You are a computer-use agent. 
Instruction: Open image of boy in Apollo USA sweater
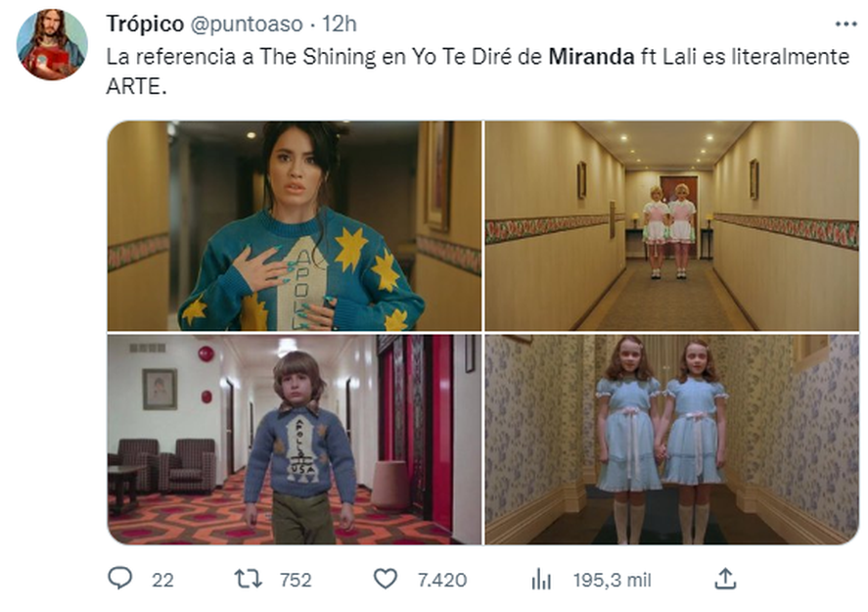point(295,440)
